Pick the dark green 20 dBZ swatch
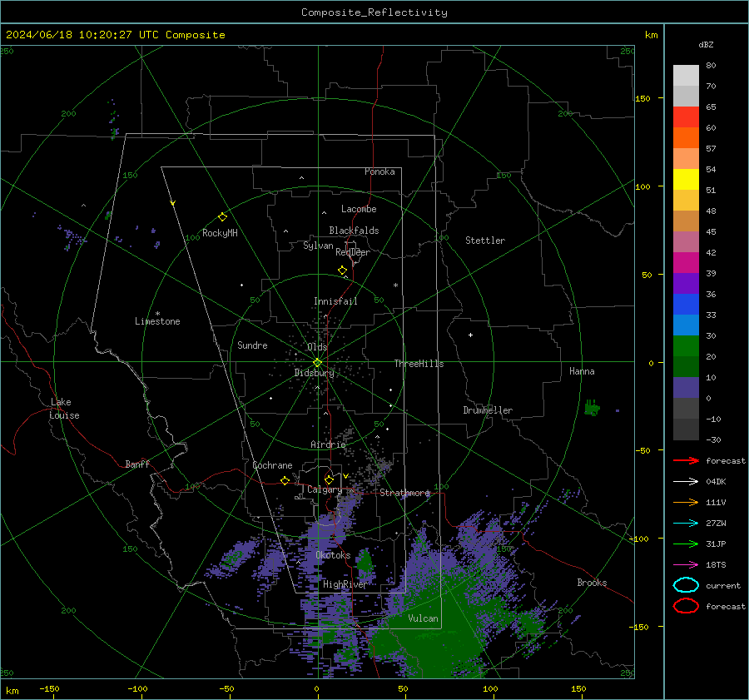This screenshot has width=749, height=700. 686,366
